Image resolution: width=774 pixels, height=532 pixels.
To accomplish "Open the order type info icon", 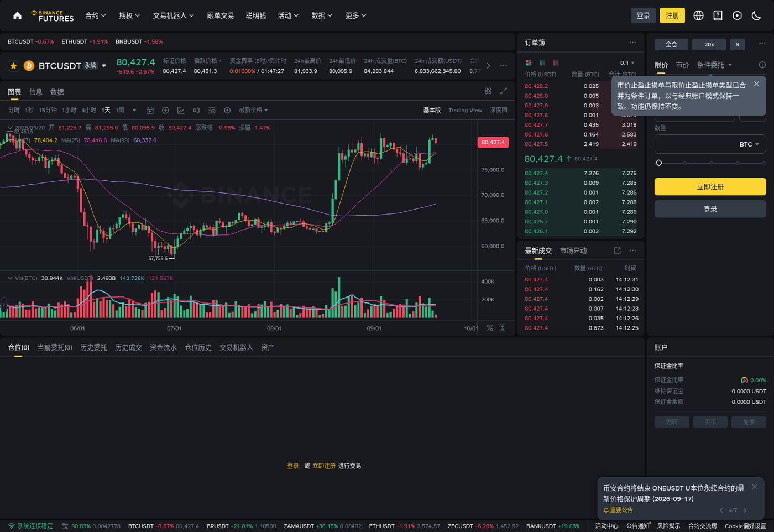I will [762, 65].
